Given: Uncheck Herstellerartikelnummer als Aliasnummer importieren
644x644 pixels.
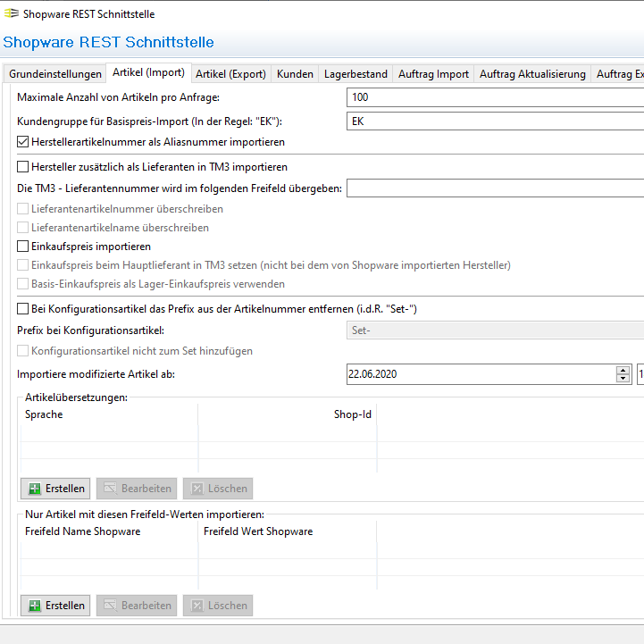Looking at the screenshot, I should (22, 142).
